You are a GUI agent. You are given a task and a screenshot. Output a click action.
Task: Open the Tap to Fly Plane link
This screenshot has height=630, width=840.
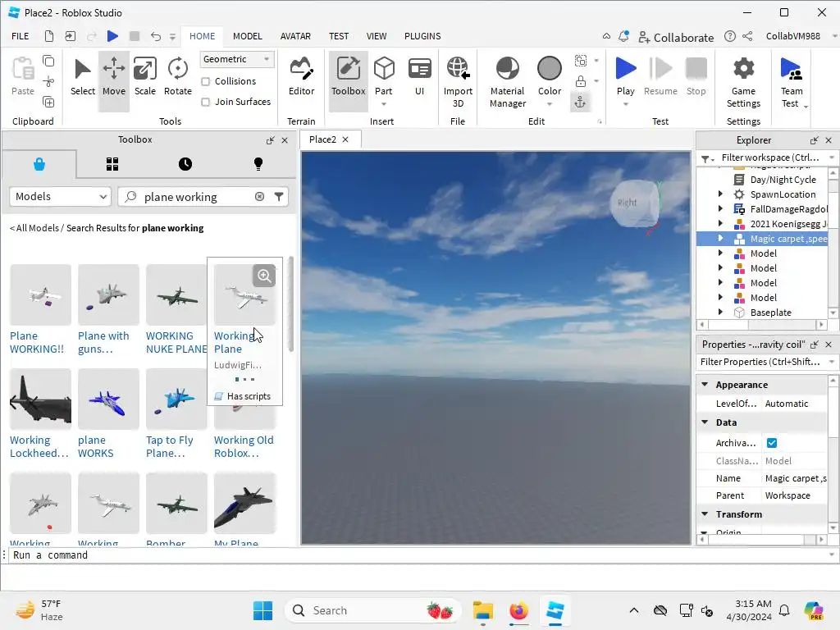(169, 446)
